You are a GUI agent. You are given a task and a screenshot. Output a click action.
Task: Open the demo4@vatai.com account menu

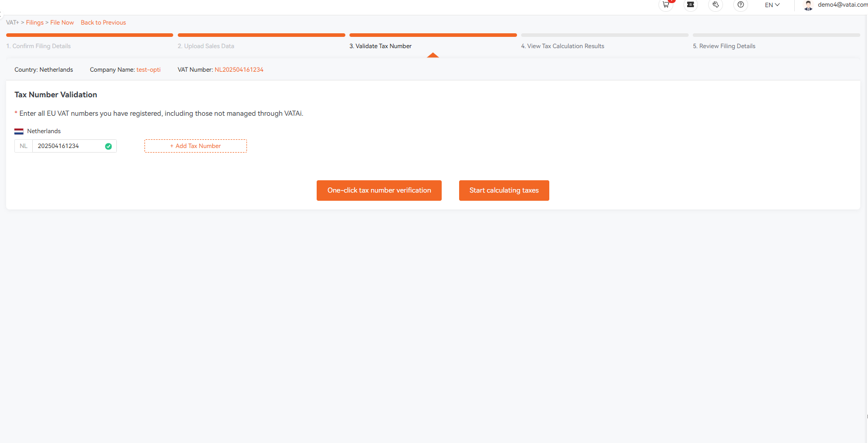(842, 5)
